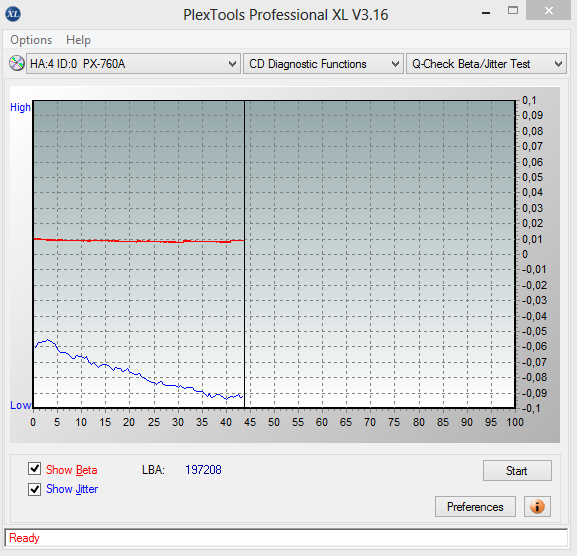This screenshot has width=577, height=556.
Task: Click the LBA: label
Action: [x=153, y=470]
